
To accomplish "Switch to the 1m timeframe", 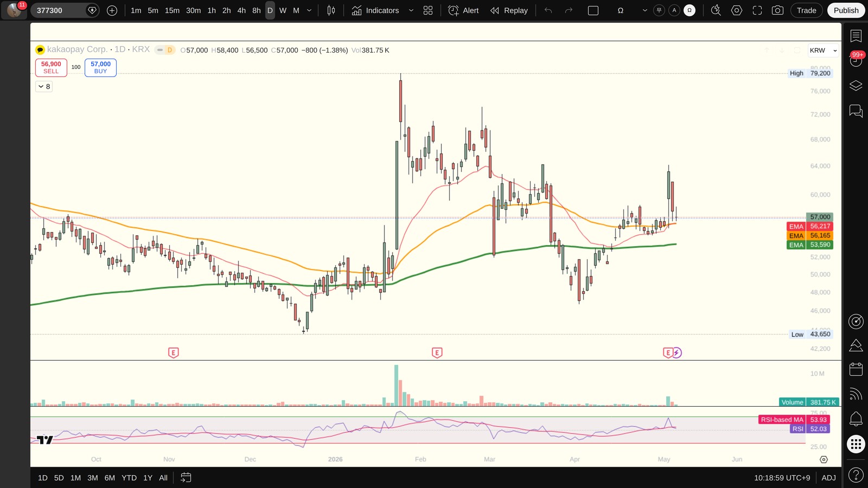I will pos(136,10).
